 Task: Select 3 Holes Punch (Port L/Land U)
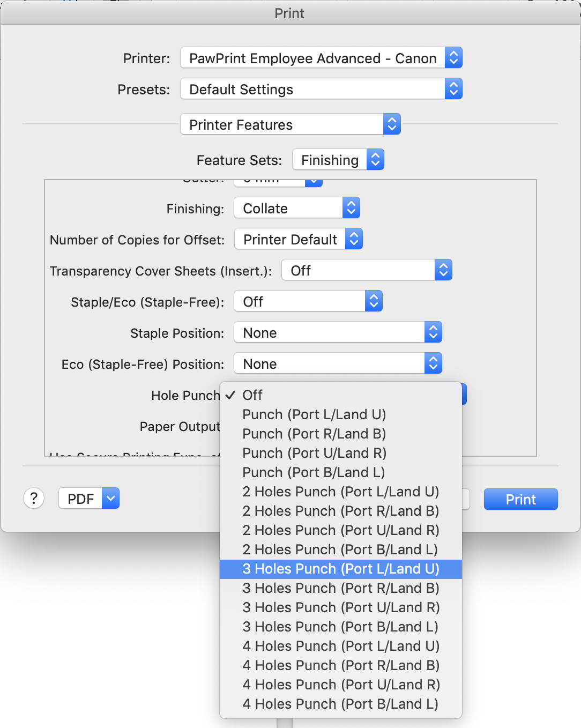(341, 569)
